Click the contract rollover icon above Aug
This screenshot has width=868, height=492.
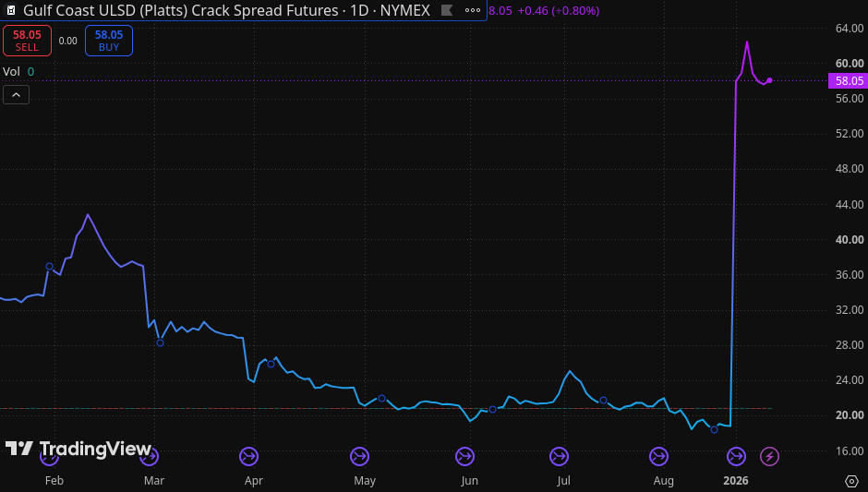coord(658,457)
